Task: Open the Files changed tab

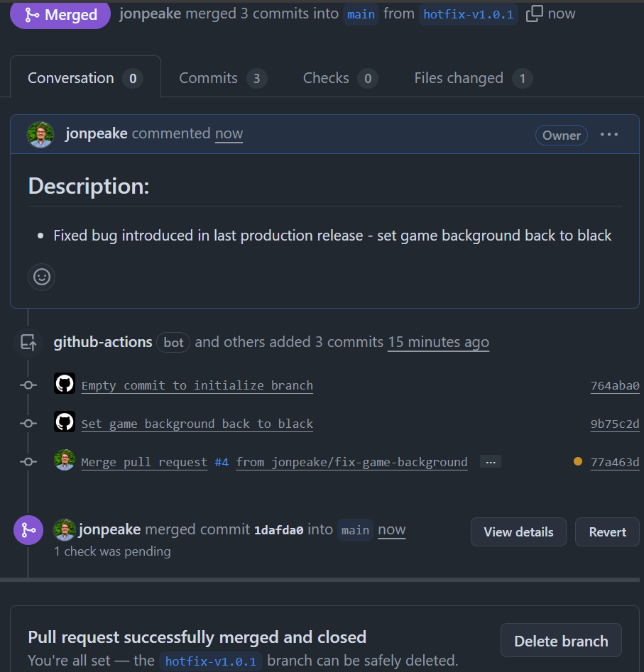Action: (x=474, y=78)
